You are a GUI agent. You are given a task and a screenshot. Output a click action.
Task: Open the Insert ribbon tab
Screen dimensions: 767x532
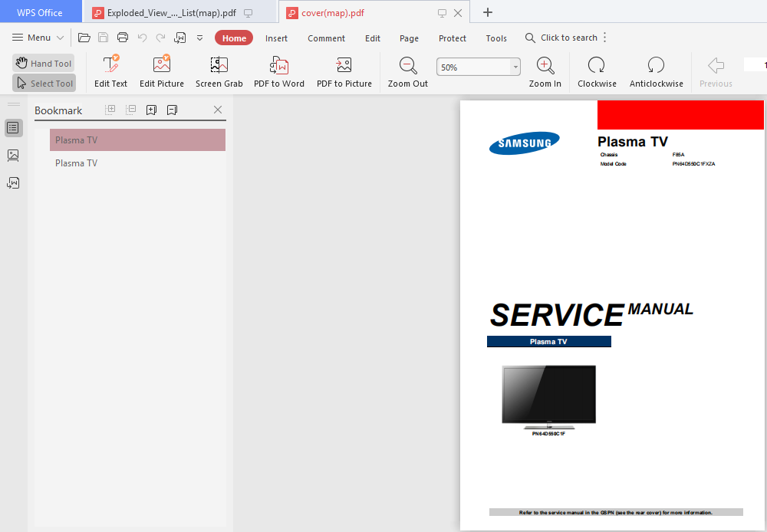pyautogui.click(x=276, y=38)
